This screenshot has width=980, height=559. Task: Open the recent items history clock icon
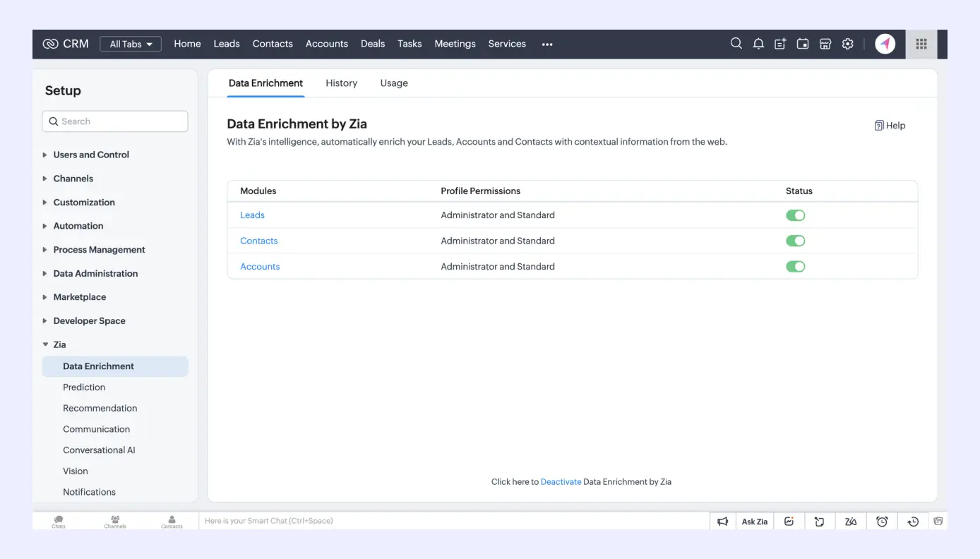point(913,522)
